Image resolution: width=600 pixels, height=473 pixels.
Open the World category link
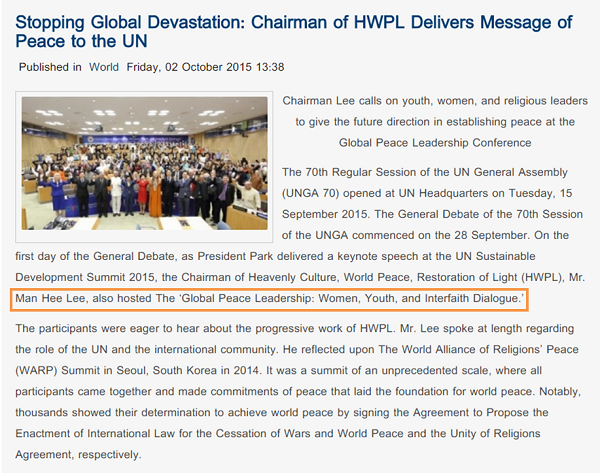[x=104, y=67]
